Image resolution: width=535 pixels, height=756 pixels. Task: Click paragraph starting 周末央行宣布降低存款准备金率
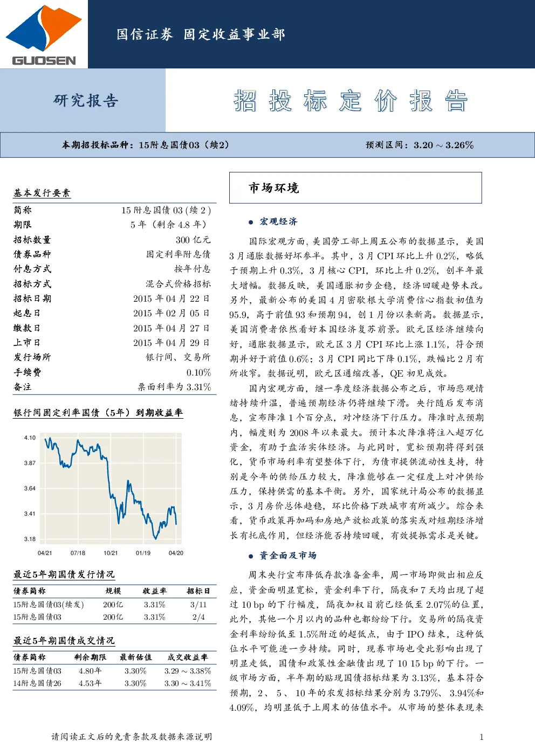click(356, 641)
